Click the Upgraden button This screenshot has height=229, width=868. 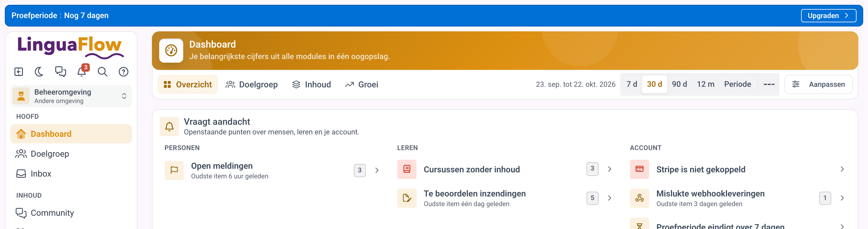click(828, 16)
